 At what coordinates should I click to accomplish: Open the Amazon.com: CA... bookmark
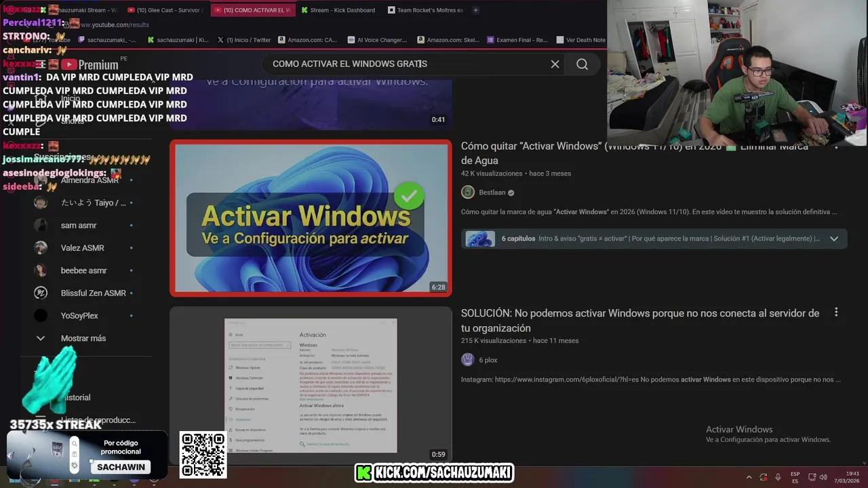[x=307, y=40]
